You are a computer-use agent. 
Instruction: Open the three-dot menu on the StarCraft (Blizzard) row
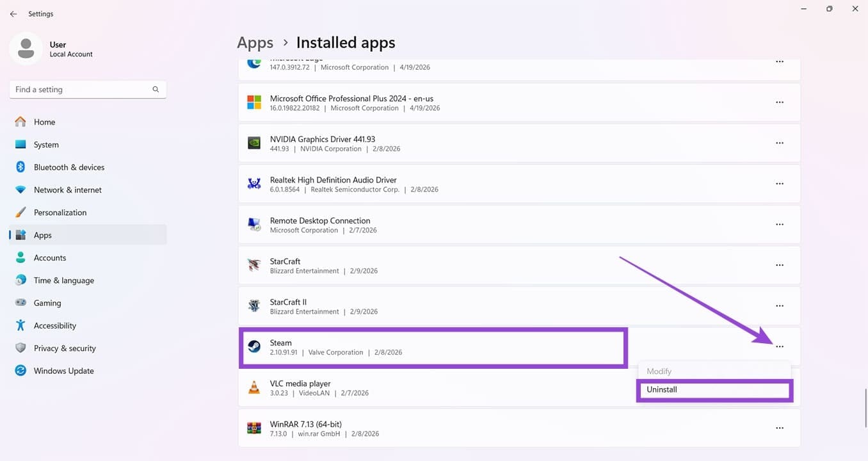[780, 265]
